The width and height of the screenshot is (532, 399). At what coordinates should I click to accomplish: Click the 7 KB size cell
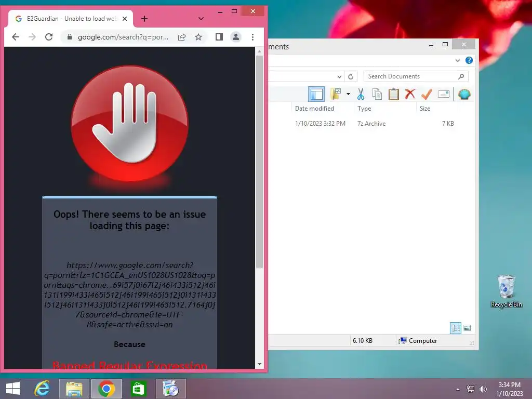click(x=448, y=124)
